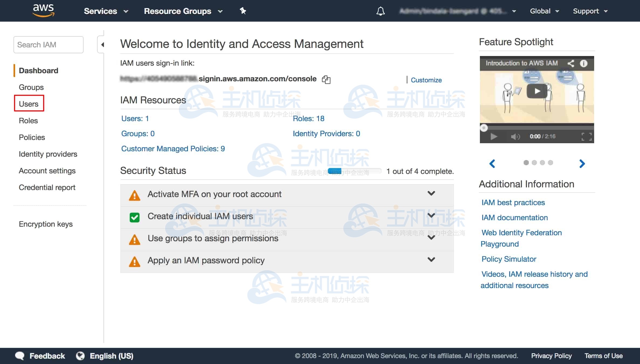This screenshot has height=364, width=640.
Task: Expand Apply an IAM password policy
Action: coord(431,260)
